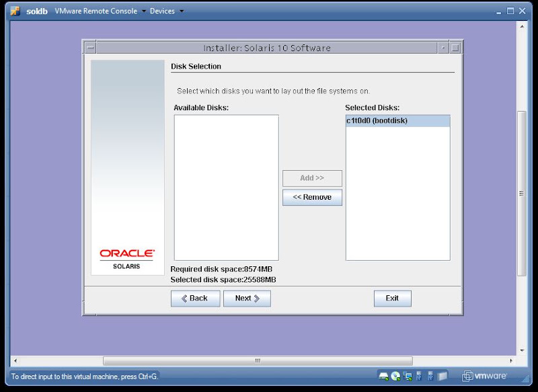The width and height of the screenshot is (538, 392).
Task: Click the vertical scrollbar up arrow
Action: (522, 26)
